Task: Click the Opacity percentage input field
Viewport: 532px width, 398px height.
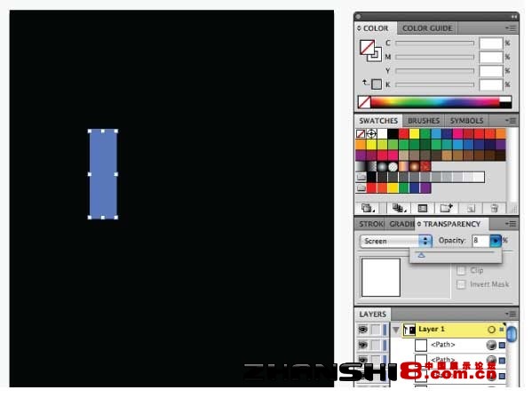Action: [480, 241]
